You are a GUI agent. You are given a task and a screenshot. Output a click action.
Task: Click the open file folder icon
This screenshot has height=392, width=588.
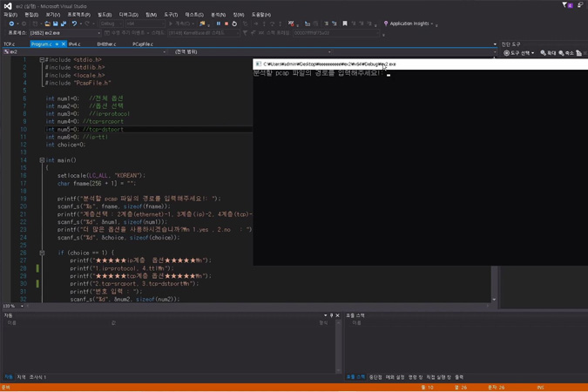click(x=47, y=24)
